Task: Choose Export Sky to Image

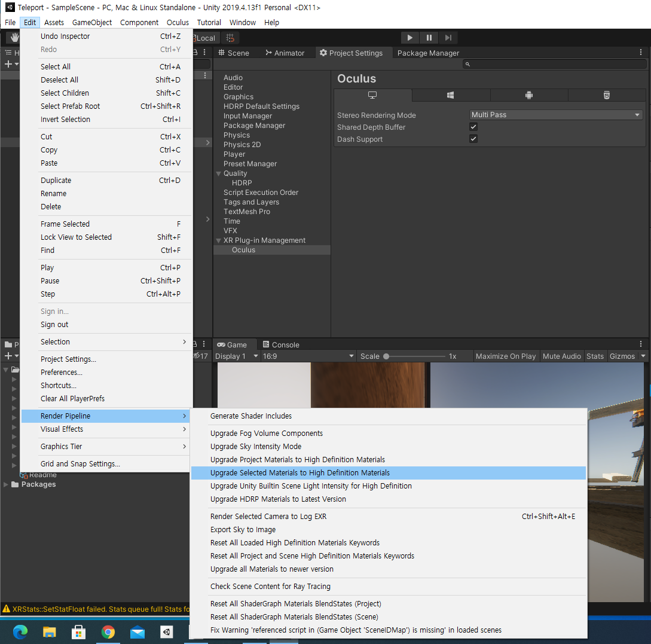Action: pos(388,529)
